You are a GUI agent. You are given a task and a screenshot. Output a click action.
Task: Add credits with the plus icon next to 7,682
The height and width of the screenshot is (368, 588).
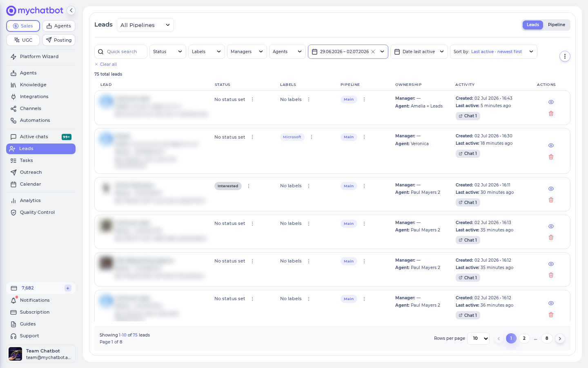(68, 288)
